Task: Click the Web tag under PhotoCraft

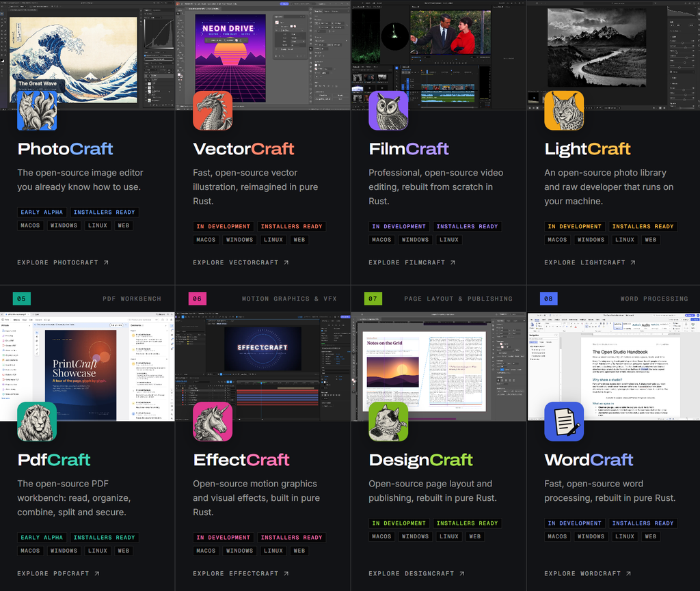Action: pos(124,225)
